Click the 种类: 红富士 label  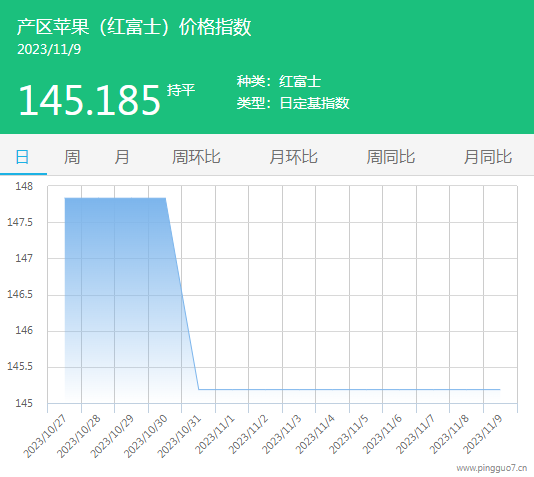coord(279,81)
